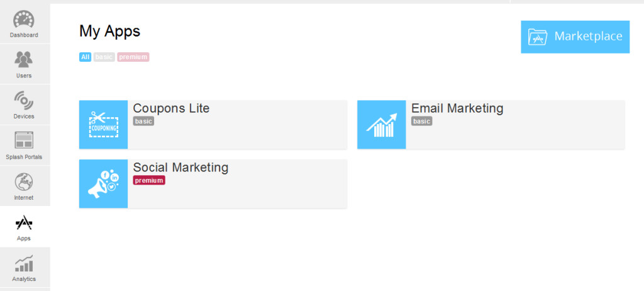Screen dimensions: 644x291
Task: Click the premium badge under Social Marketing
Action: point(149,180)
